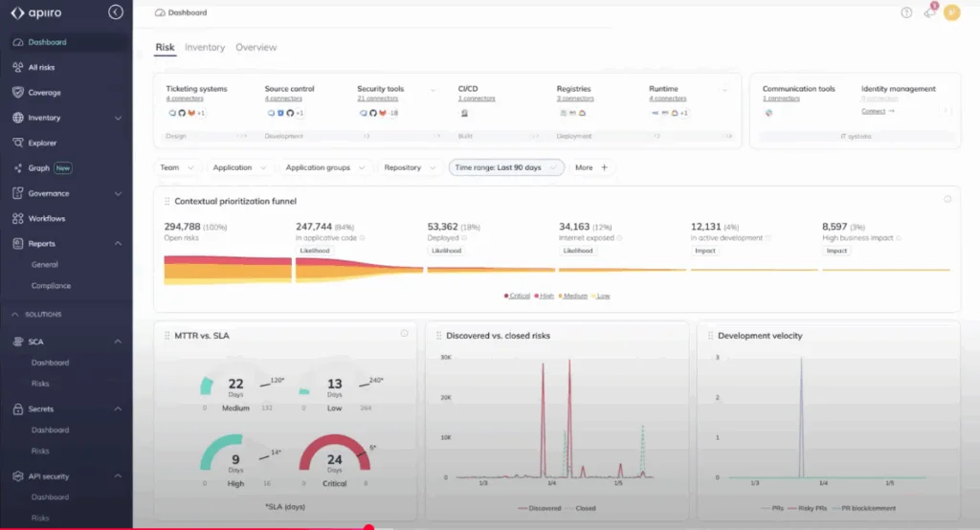The image size is (980, 530).
Task: Toggle Risky PRs series legend
Action: (808, 508)
